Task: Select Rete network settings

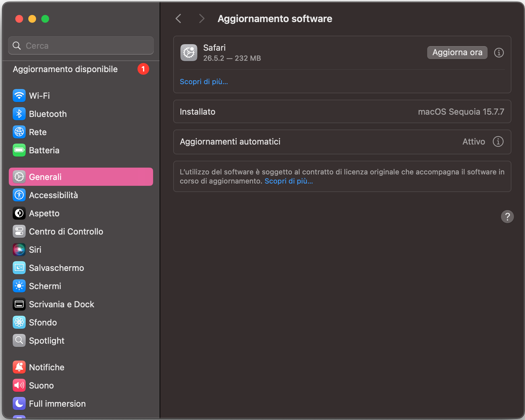Action: coord(81,132)
